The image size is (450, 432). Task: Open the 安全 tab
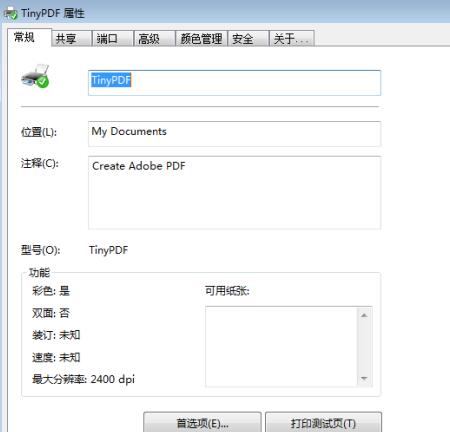click(x=248, y=39)
